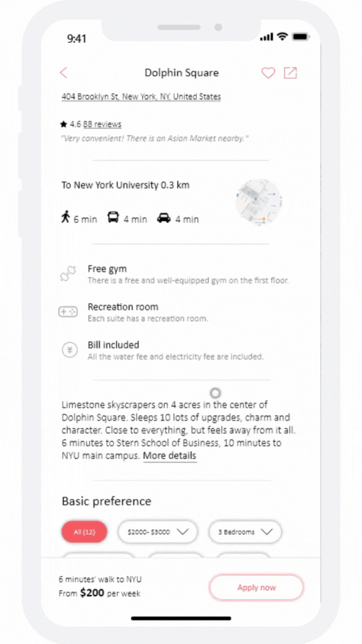Click the Apply now button
Image resolution: width=362 pixels, height=644 pixels.
point(256,588)
